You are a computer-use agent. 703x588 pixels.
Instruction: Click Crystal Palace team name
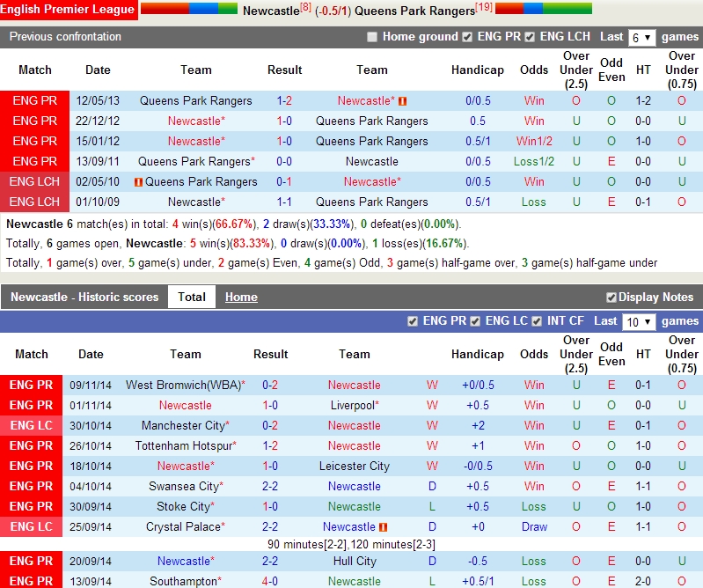coord(185,526)
